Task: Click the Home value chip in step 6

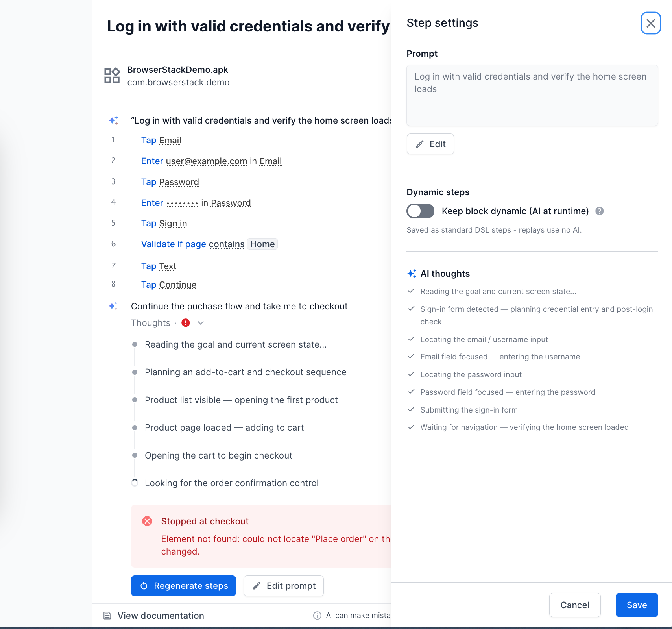Action: tap(262, 244)
